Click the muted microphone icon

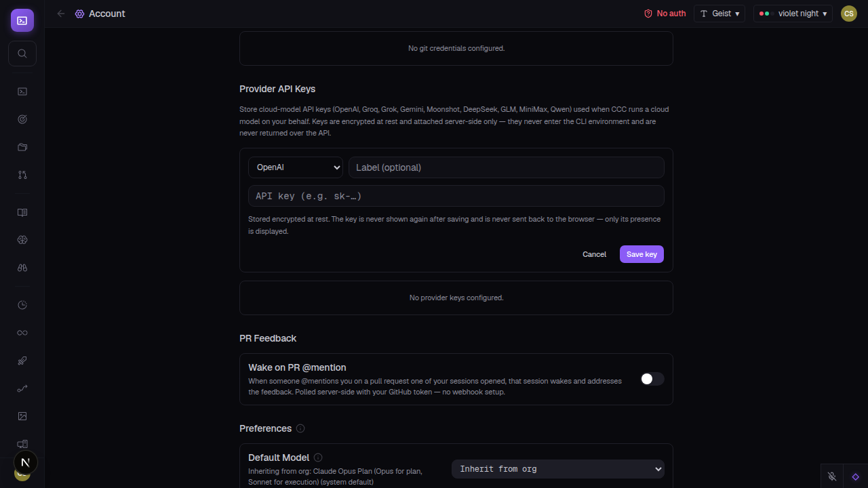coord(832,476)
